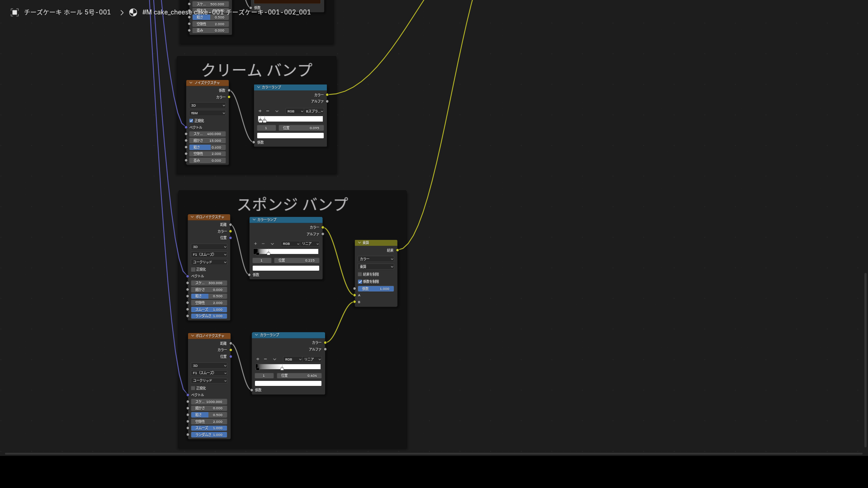Click the クリーム バンプ frame label
The height and width of the screenshot is (488, 868).
click(256, 70)
